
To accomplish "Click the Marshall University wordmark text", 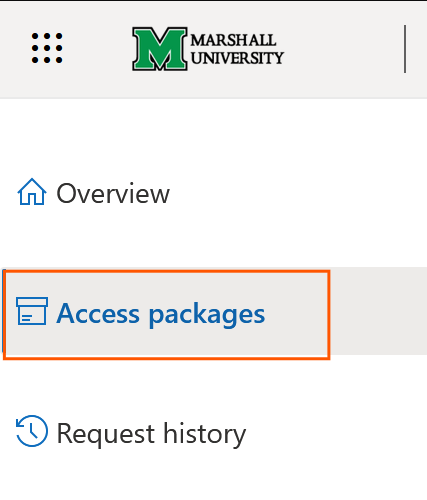I will (x=237, y=49).
